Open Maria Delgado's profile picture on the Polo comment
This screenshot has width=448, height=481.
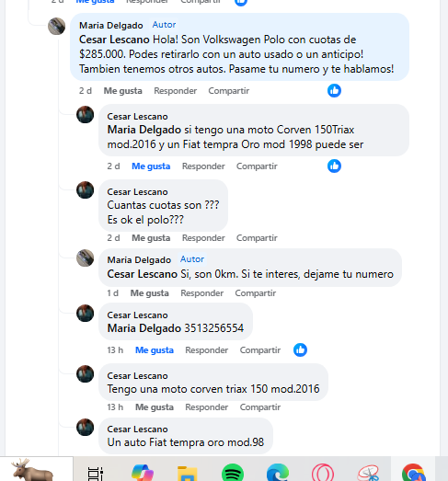[x=56, y=26]
